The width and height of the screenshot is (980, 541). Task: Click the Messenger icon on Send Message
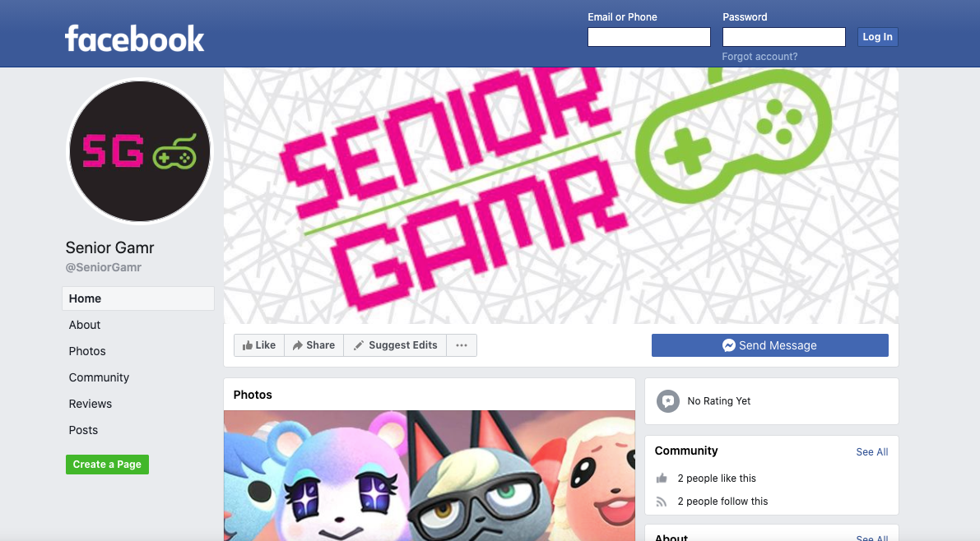[x=729, y=345]
